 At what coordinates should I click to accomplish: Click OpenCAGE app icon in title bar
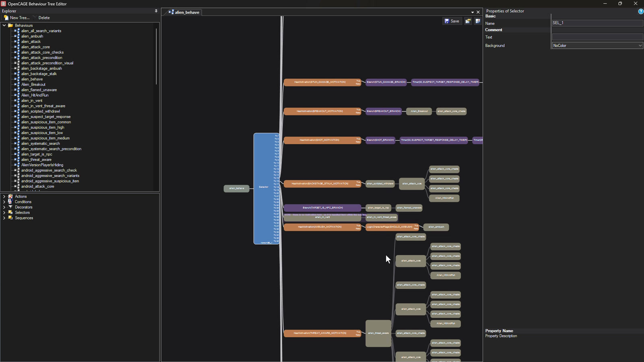pos(3,4)
